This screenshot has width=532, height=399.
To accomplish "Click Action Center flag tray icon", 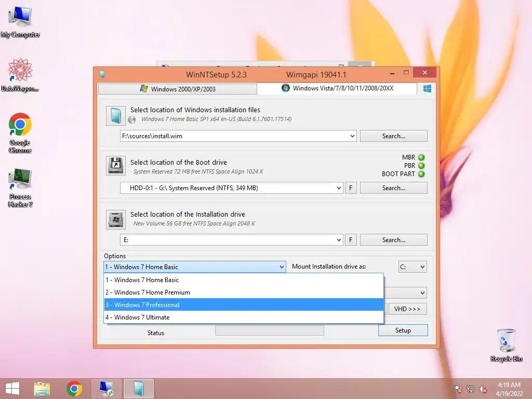I will pos(458,389).
